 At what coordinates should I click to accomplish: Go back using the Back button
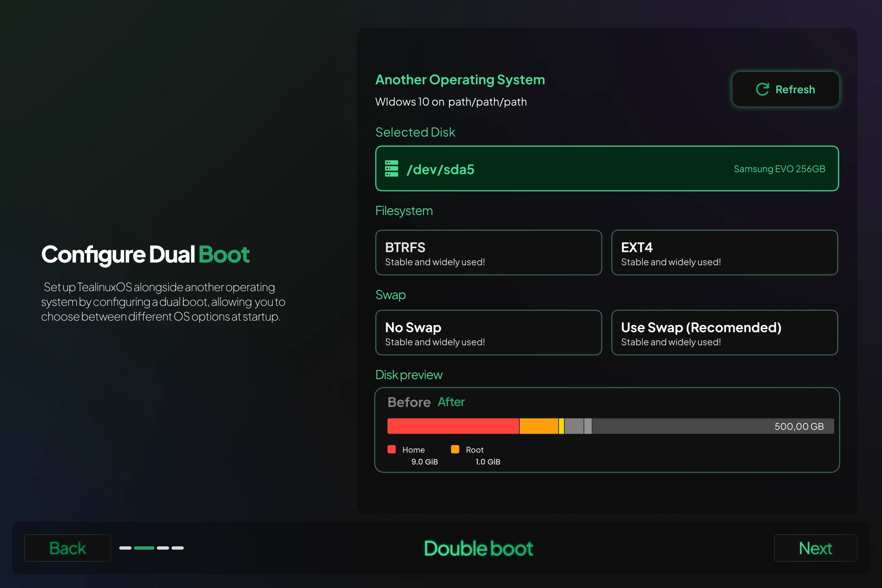point(67,548)
